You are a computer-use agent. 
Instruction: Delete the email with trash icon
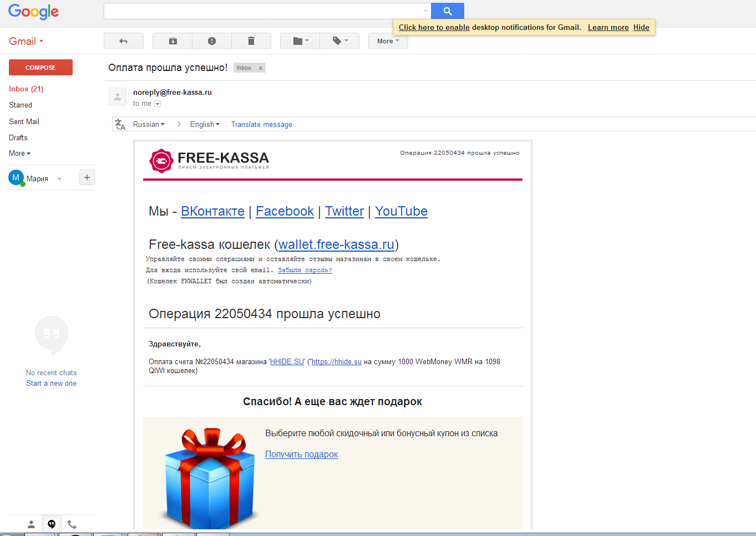pyautogui.click(x=251, y=41)
